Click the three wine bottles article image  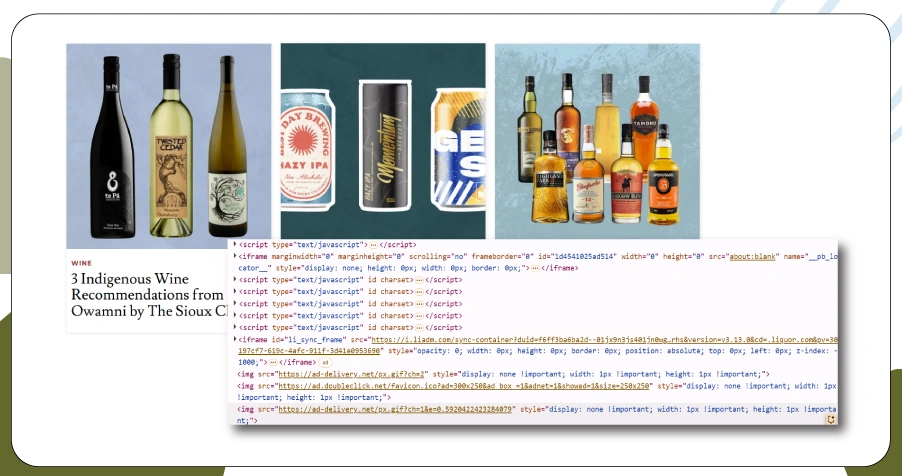tap(168, 145)
